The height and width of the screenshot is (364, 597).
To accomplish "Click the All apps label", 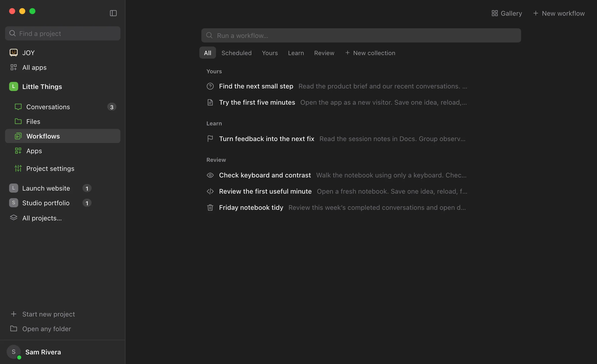I will pos(34,67).
